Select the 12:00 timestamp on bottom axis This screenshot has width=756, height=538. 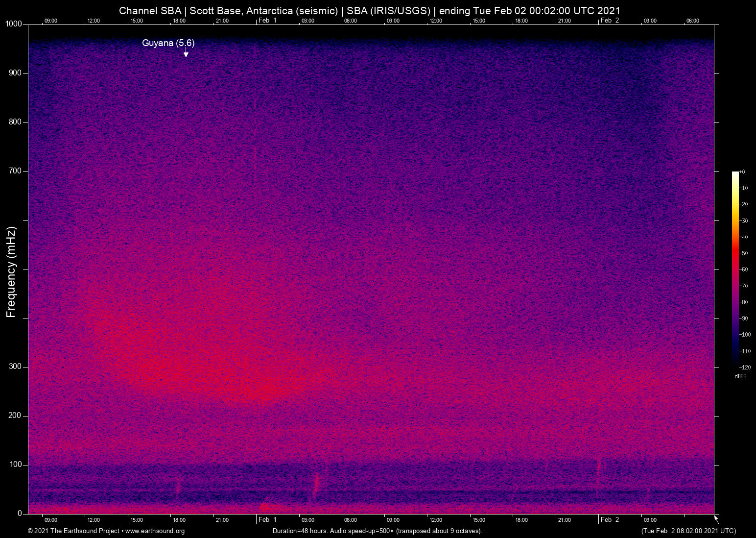click(94, 520)
